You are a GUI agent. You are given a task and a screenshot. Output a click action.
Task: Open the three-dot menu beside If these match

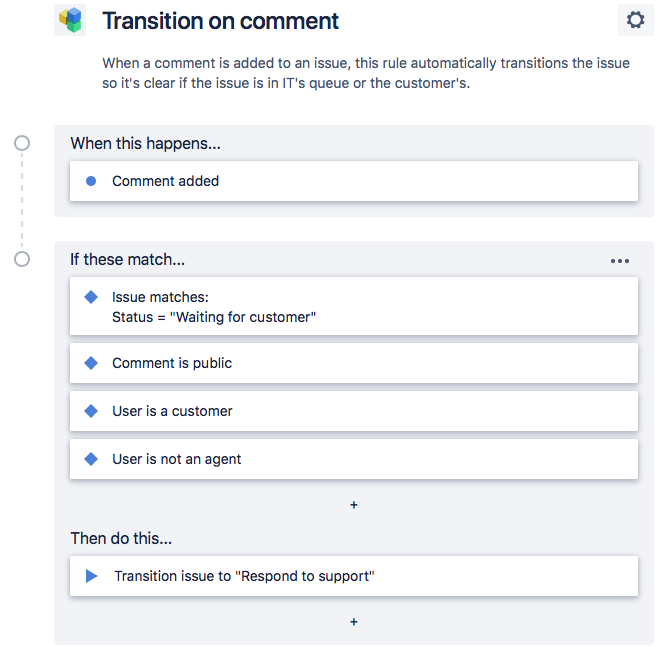coord(619,261)
